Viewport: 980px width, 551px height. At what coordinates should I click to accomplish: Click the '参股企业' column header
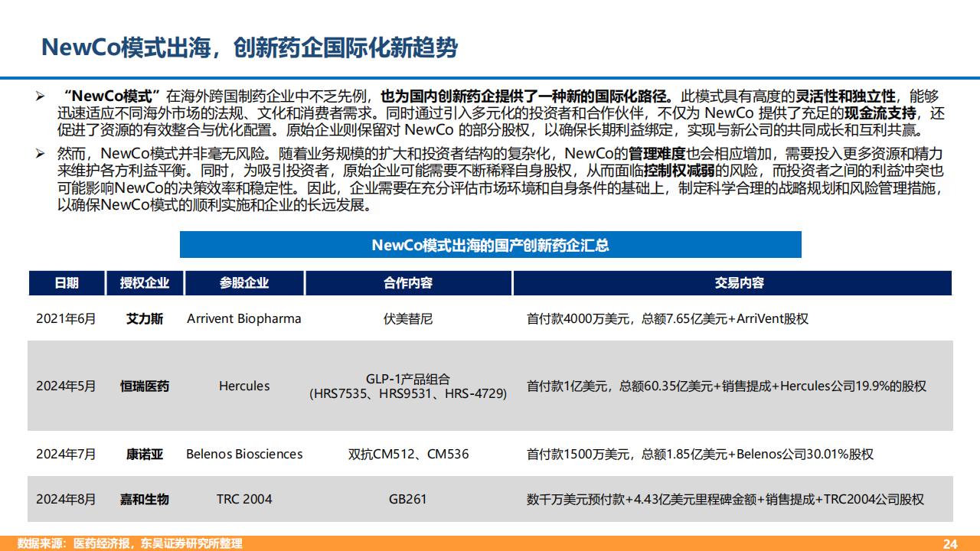pyautogui.click(x=244, y=283)
